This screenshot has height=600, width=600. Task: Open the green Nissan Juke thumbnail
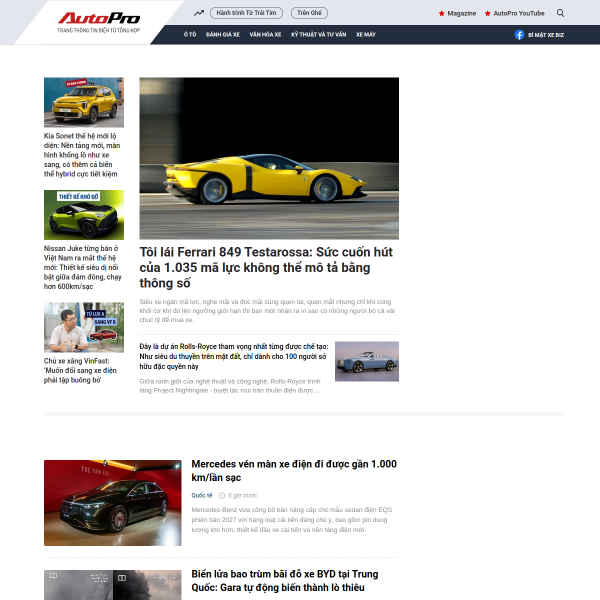(x=84, y=215)
